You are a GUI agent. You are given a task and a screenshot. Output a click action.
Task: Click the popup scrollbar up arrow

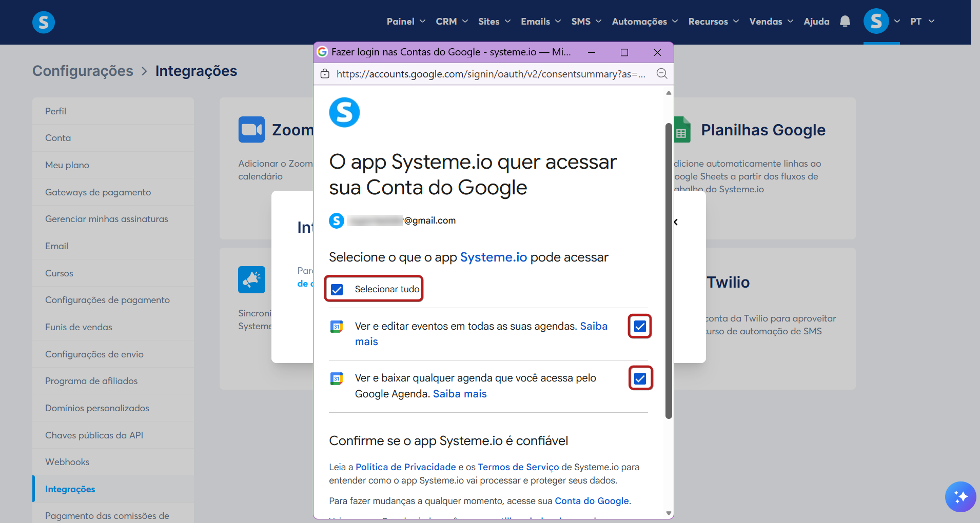click(669, 93)
